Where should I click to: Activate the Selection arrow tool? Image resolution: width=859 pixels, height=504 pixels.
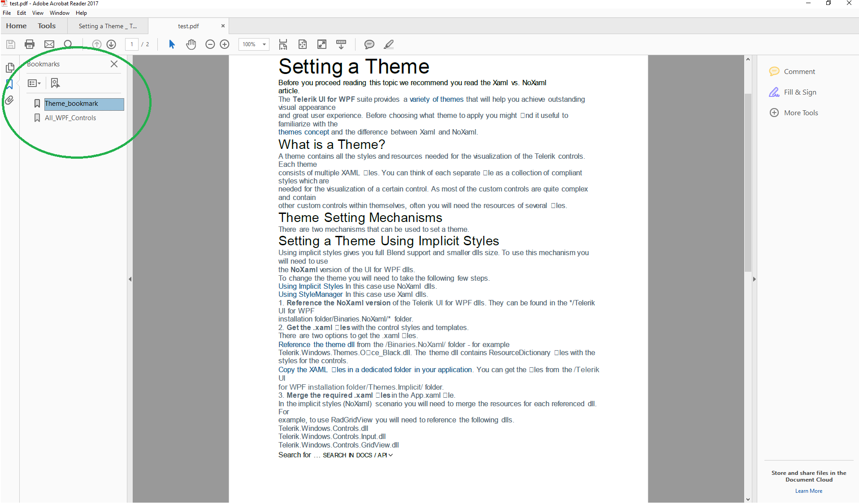click(172, 44)
